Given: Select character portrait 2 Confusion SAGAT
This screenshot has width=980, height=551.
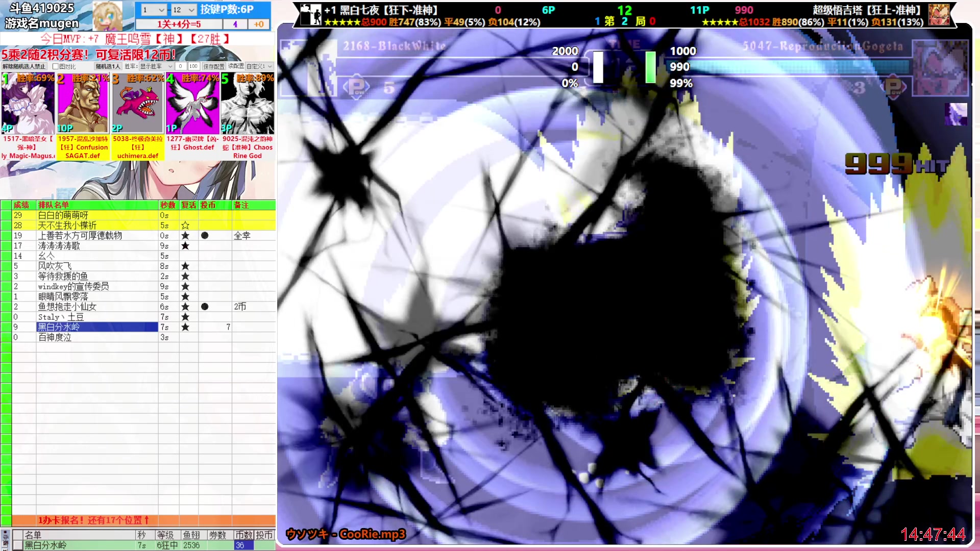Looking at the screenshot, I should pos(83,104).
